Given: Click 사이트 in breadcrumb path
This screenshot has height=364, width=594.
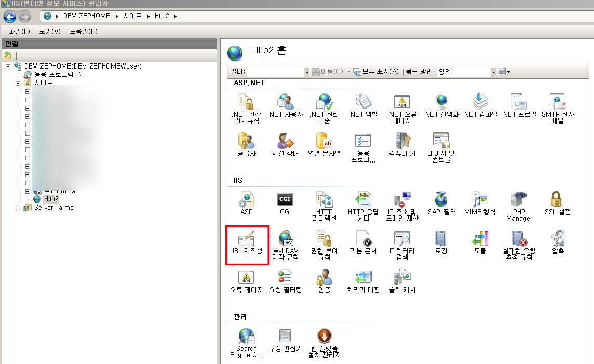Looking at the screenshot, I should coord(132,16).
